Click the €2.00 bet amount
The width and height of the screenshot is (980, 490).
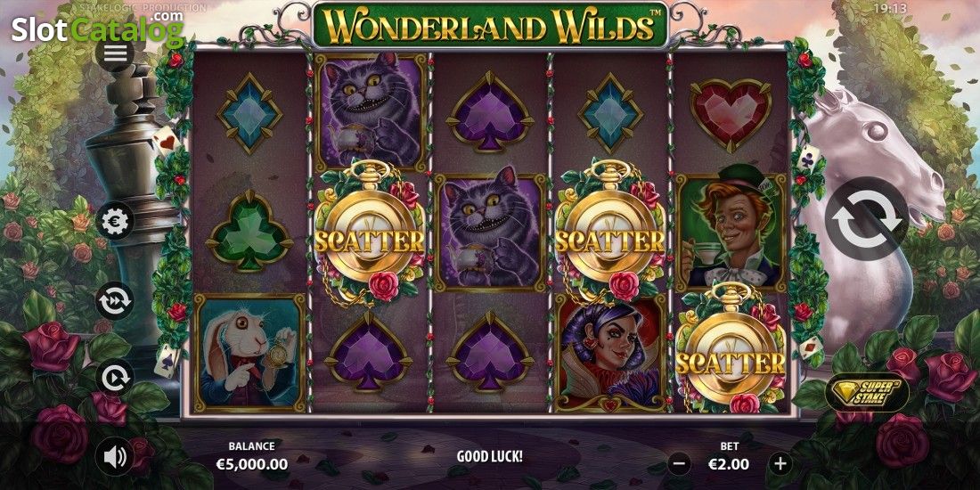tap(729, 464)
